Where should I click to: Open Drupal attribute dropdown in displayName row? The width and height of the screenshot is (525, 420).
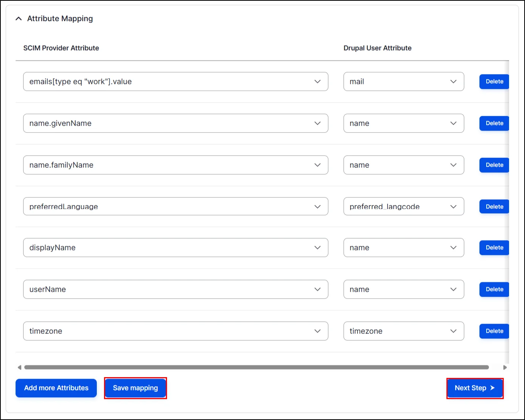tap(404, 248)
